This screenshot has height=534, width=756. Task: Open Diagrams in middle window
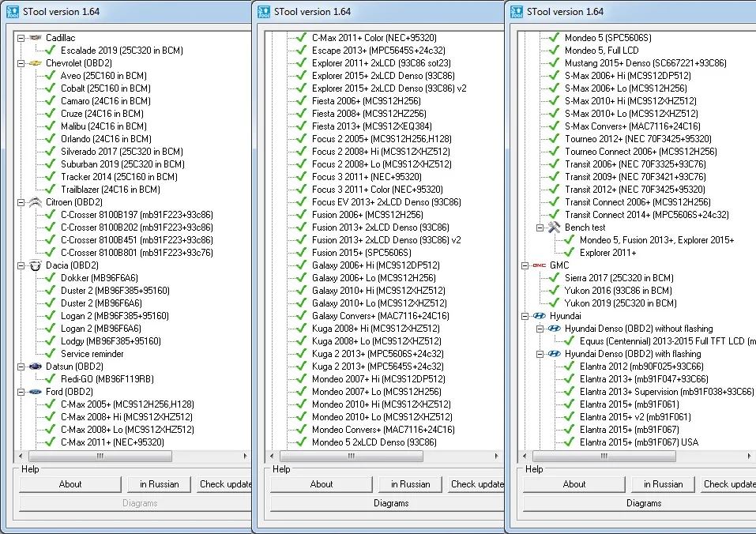coord(388,503)
